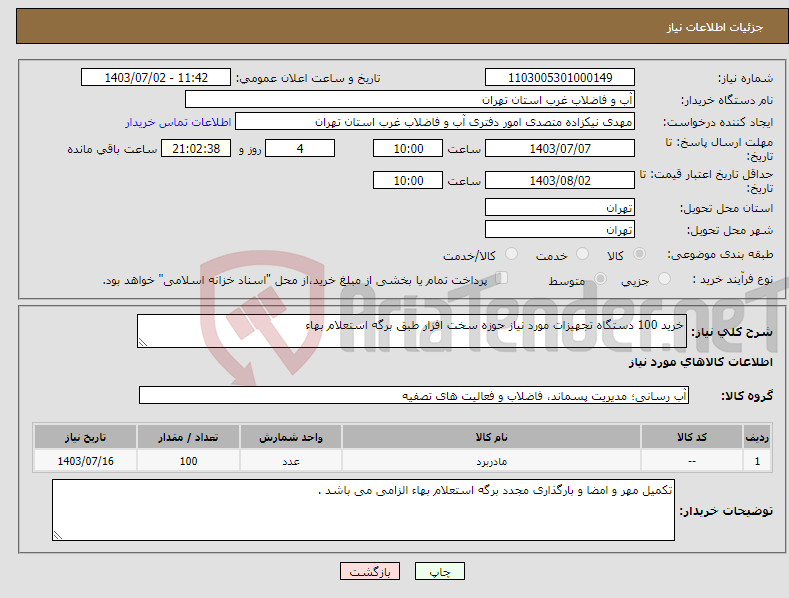Viewport: 789px width, 598px height.
Task: Click the کد کالا column header
Action: [x=692, y=437]
